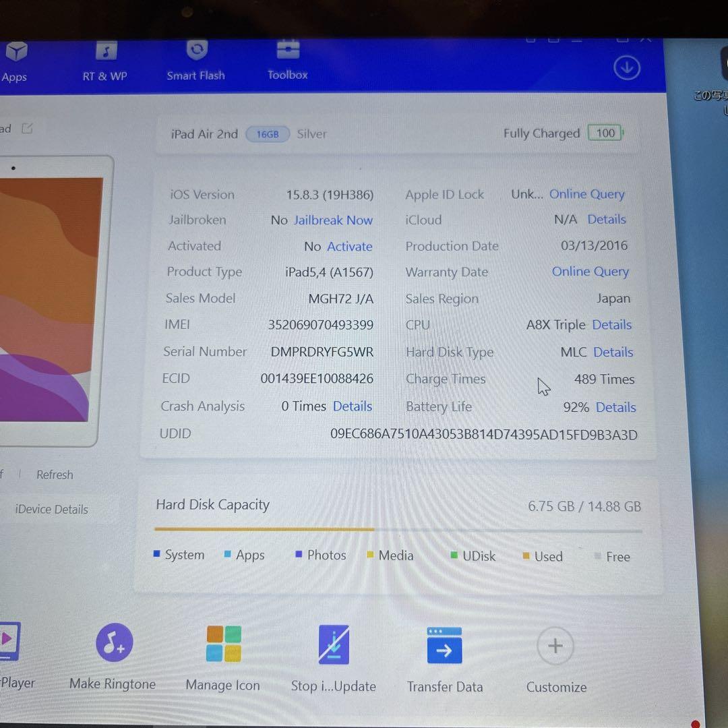Image resolution: width=728 pixels, height=728 pixels.
Task: Open the downloads circle arrow icon
Action: tap(627, 68)
